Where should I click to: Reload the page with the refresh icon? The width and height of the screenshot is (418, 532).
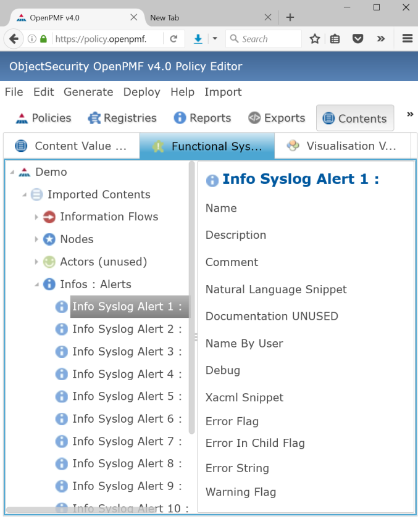pyautogui.click(x=173, y=39)
